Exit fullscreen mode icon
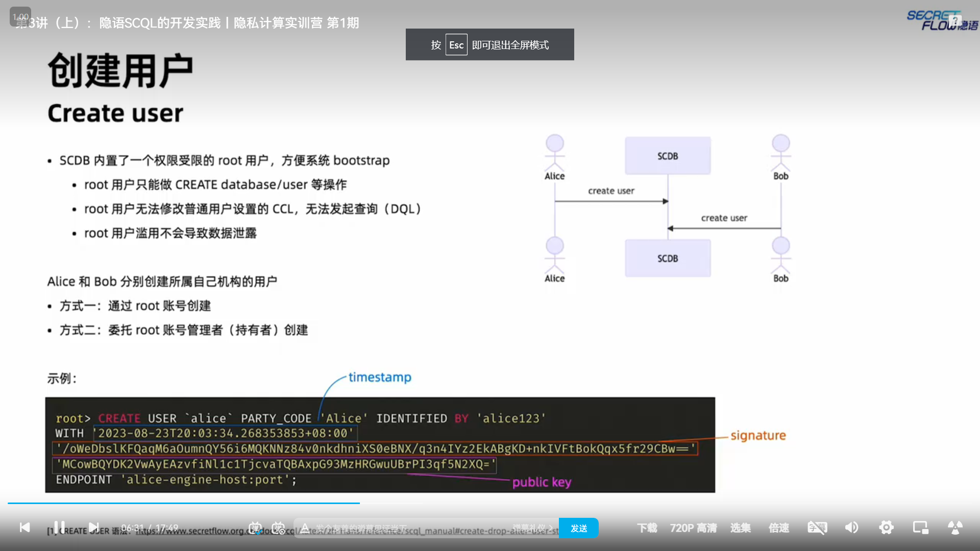Screen dimensions: 980x551 pyautogui.click(x=955, y=528)
